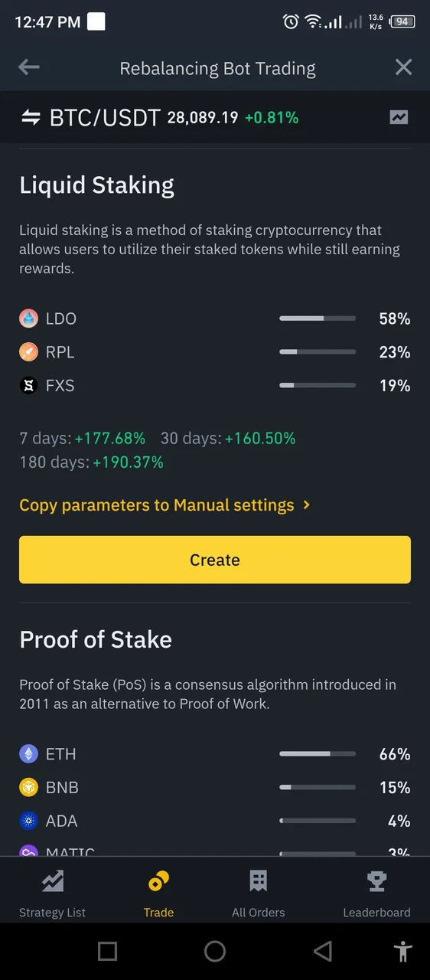
Task: Open the Strategy List tab
Action: point(52,894)
